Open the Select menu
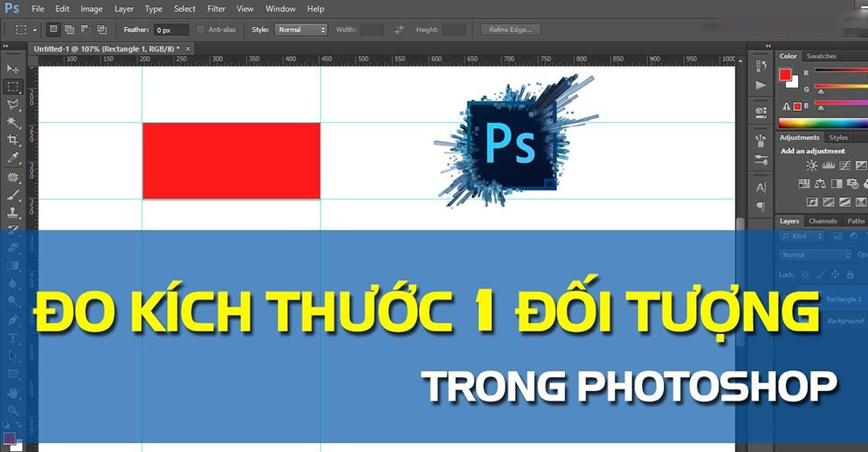Viewport: 868px width, 452px height. click(x=184, y=9)
